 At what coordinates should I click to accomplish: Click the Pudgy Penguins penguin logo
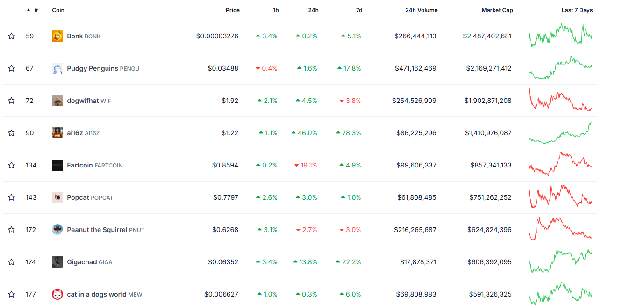(x=57, y=68)
